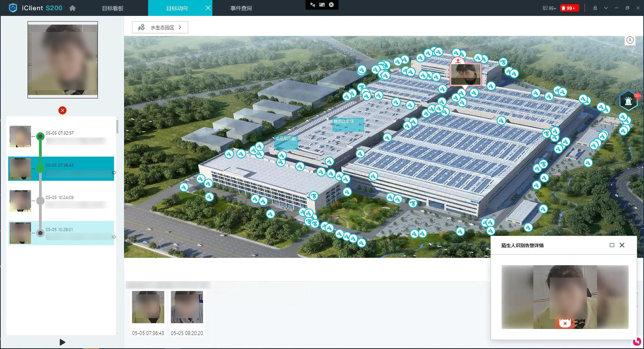
Task: Open the face thumbnail for 07:32:57 record
Action: (20, 136)
